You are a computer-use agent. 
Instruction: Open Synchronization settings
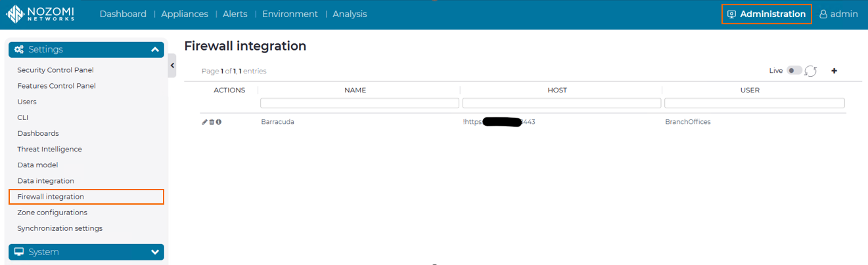[60, 228]
